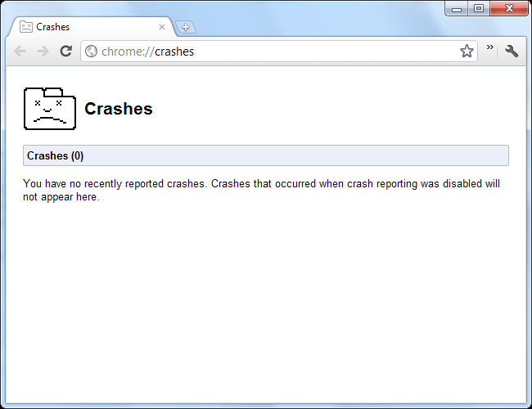Minimize the Chrome window

(457, 8)
